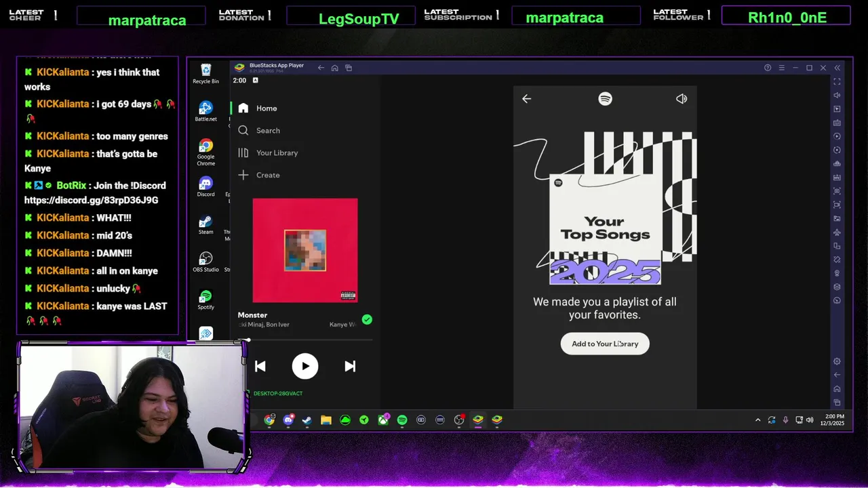Open Google Chrome desktop shortcut

click(205, 152)
